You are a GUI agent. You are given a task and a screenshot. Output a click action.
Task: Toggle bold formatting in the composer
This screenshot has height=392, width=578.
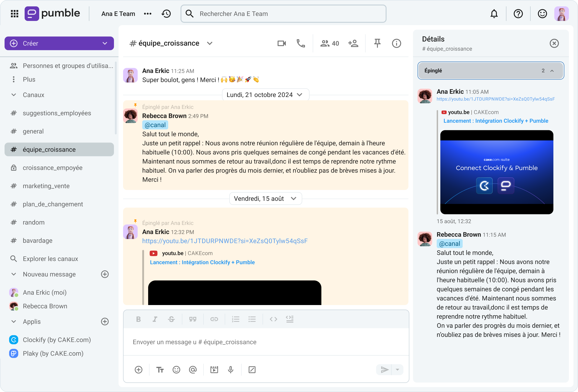click(x=139, y=319)
